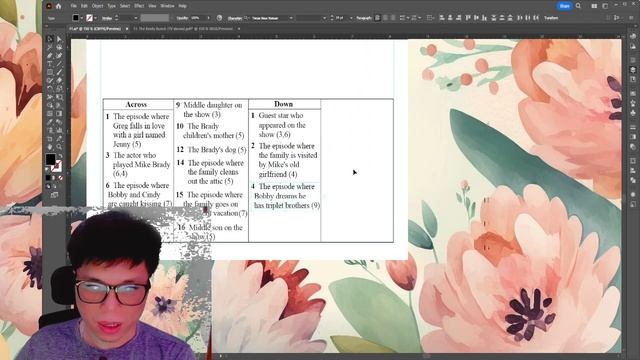Click the control bar fill swatch
The height and width of the screenshot is (360, 640).
click(76, 18)
